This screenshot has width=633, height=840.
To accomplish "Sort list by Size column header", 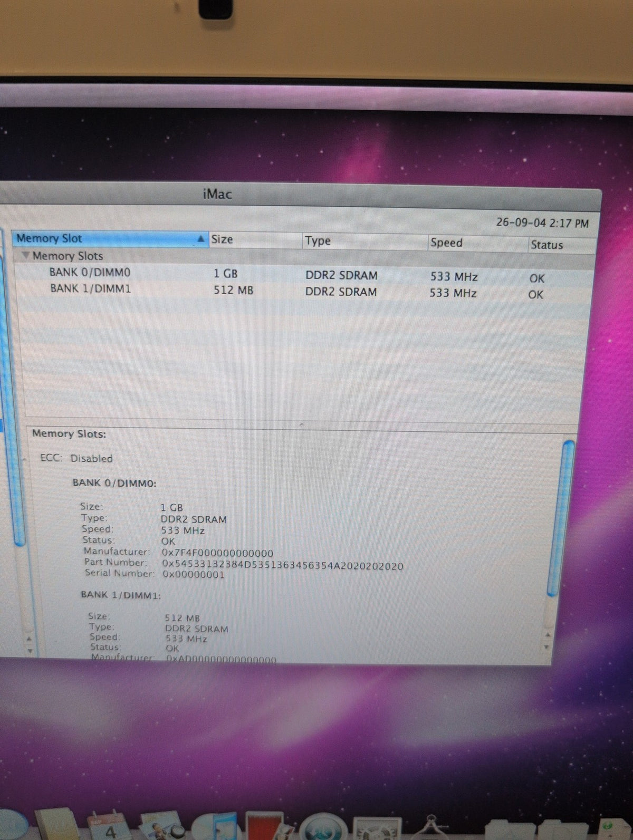I will [x=255, y=240].
